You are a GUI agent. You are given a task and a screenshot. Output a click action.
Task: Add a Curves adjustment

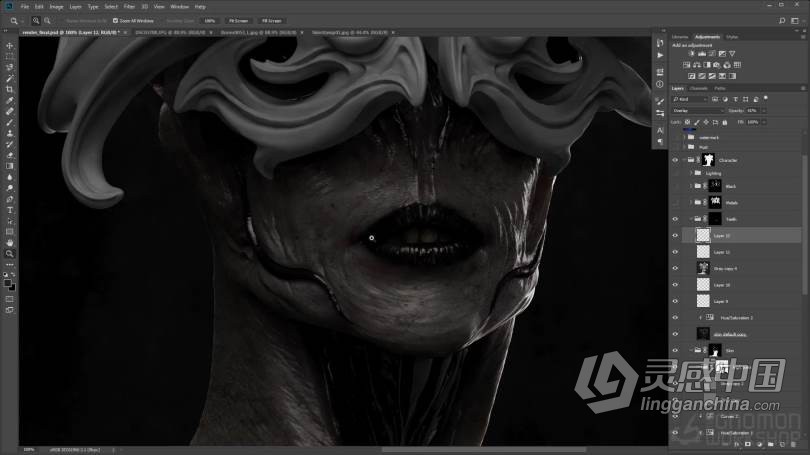(x=712, y=54)
